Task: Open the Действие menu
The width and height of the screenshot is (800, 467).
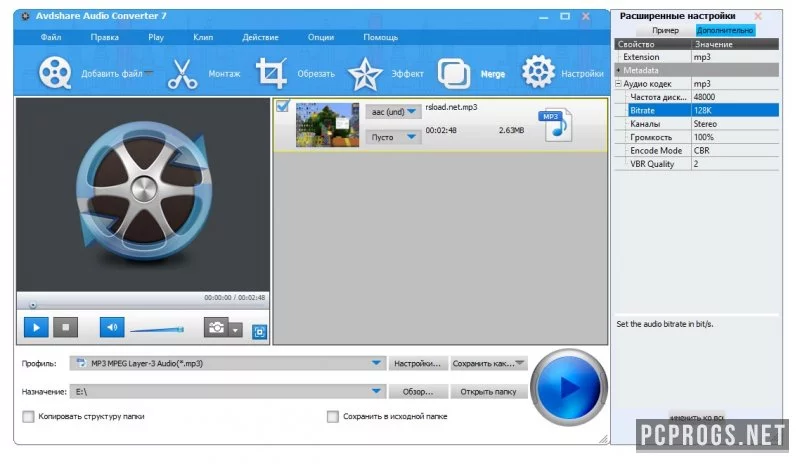Action: click(x=260, y=37)
